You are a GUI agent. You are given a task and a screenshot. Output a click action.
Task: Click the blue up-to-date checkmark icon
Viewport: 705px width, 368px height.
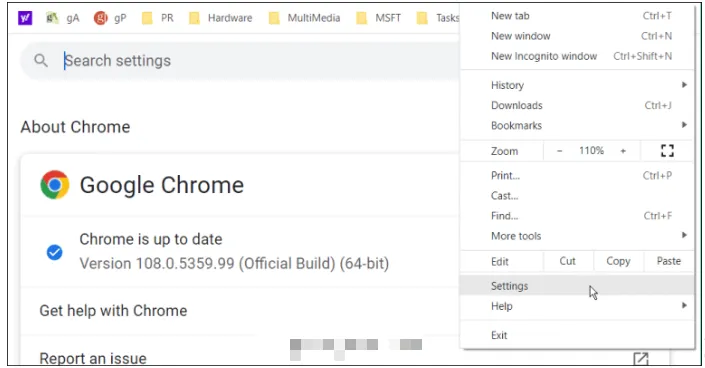pyautogui.click(x=54, y=252)
